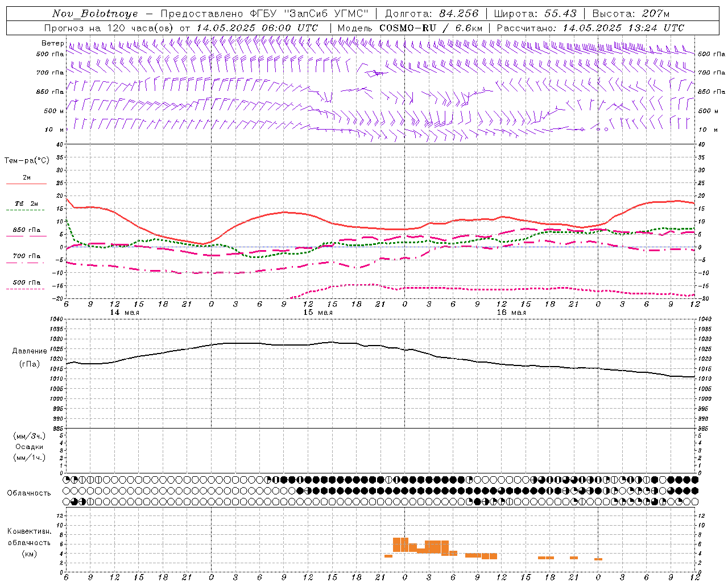This screenshot has height=582, width=728.
Task: Click the Высота: 207м value
Action: 631,14
